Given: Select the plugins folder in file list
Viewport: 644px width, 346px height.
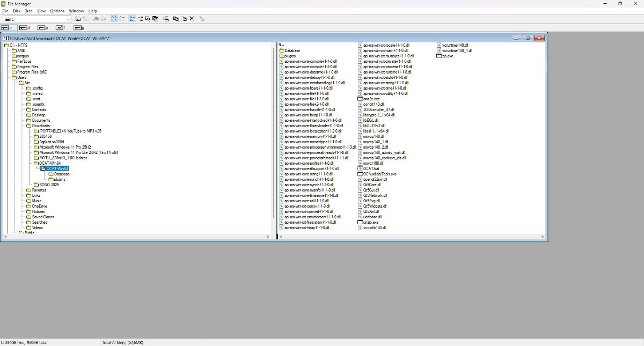Looking at the screenshot, I should [287, 56].
